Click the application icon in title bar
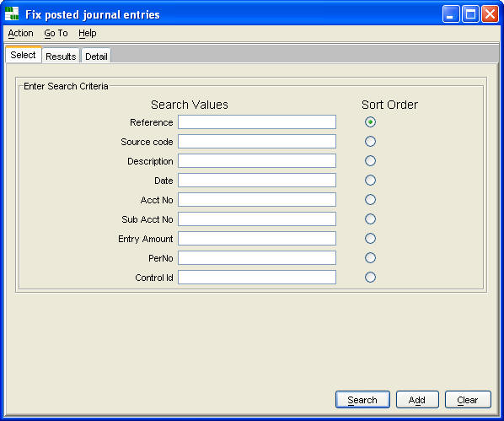Image resolution: width=504 pixels, height=421 pixels. [12, 13]
